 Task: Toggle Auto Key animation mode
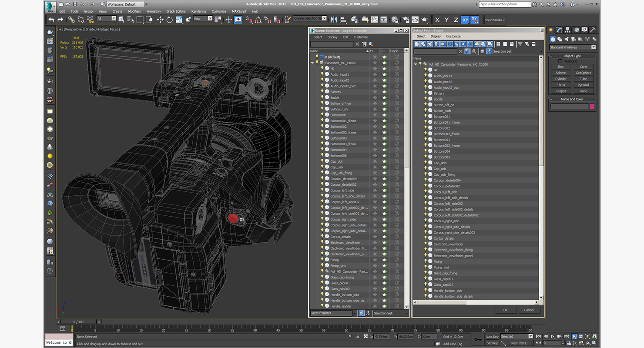coord(492,336)
